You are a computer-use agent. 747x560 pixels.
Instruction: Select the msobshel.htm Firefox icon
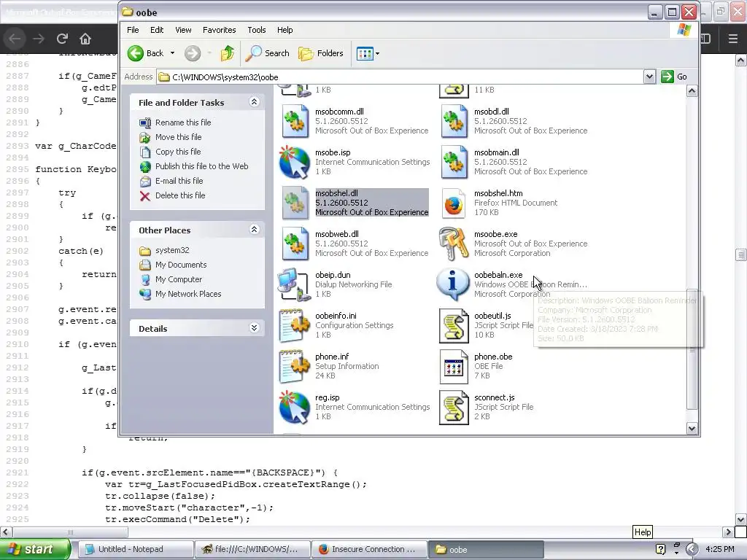point(454,203)
